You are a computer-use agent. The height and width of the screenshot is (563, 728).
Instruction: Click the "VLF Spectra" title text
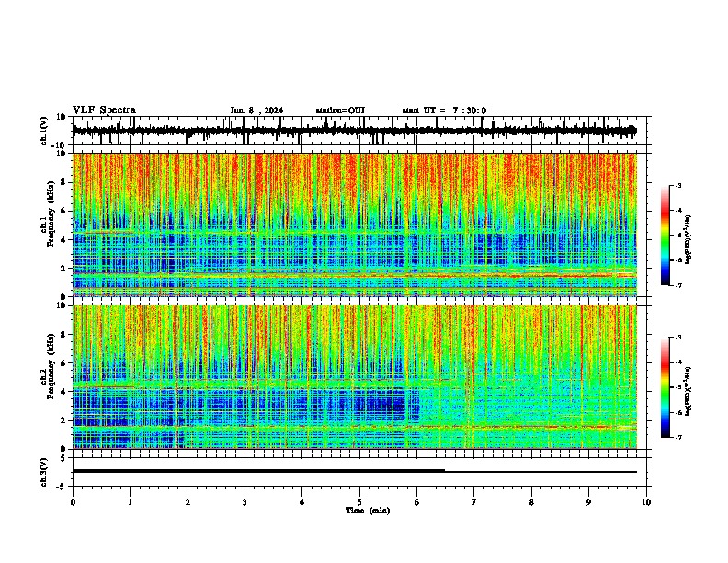[x=104, y=110]
